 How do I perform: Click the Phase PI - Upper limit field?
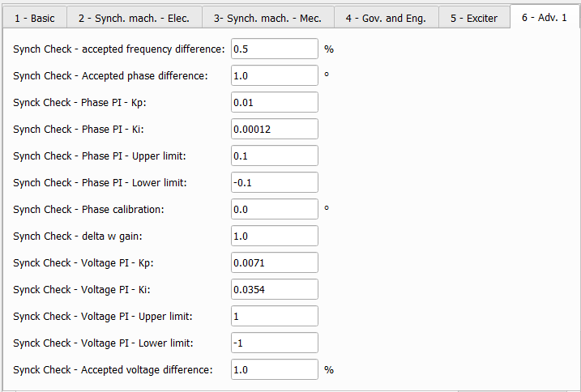274,156
